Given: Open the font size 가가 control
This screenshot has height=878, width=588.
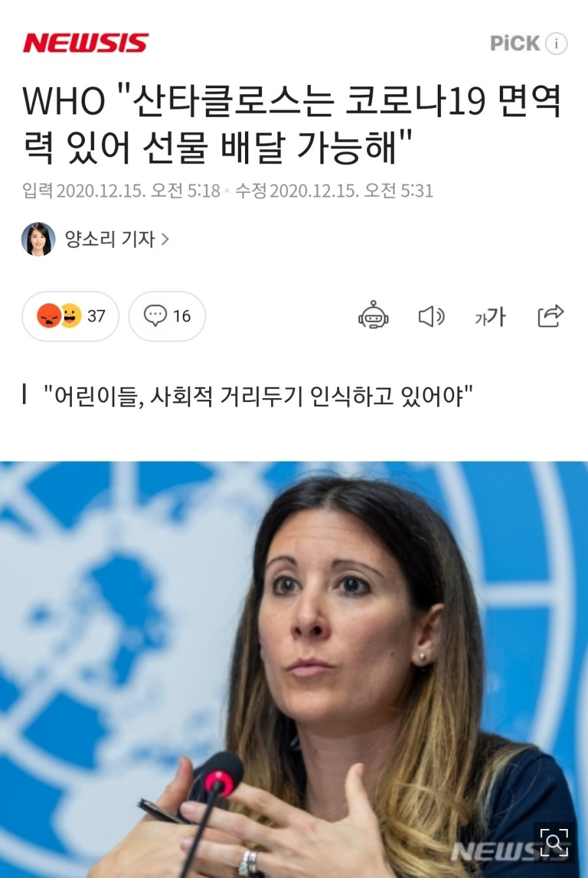Looking at the screenshot, I should coord(490,316).
